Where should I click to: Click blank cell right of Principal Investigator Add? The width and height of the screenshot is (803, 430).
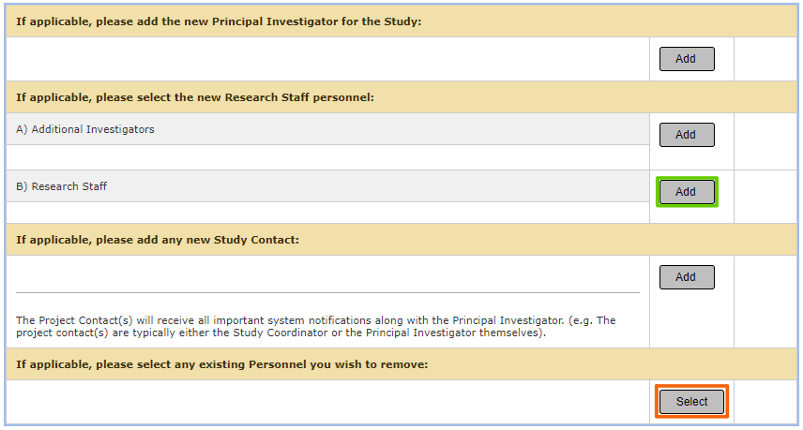[x=766, y=59]
